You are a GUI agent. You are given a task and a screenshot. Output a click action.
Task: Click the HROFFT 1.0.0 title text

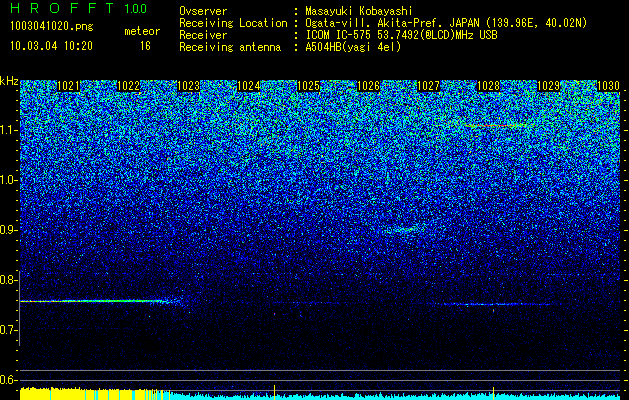(x=78, y=8)
